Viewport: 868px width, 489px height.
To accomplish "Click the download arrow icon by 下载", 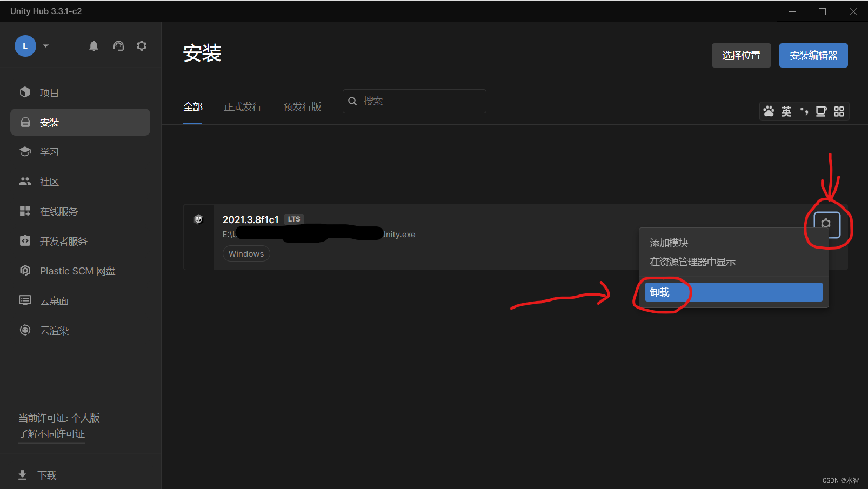I will pyautogui.click(x=22, y=475).
